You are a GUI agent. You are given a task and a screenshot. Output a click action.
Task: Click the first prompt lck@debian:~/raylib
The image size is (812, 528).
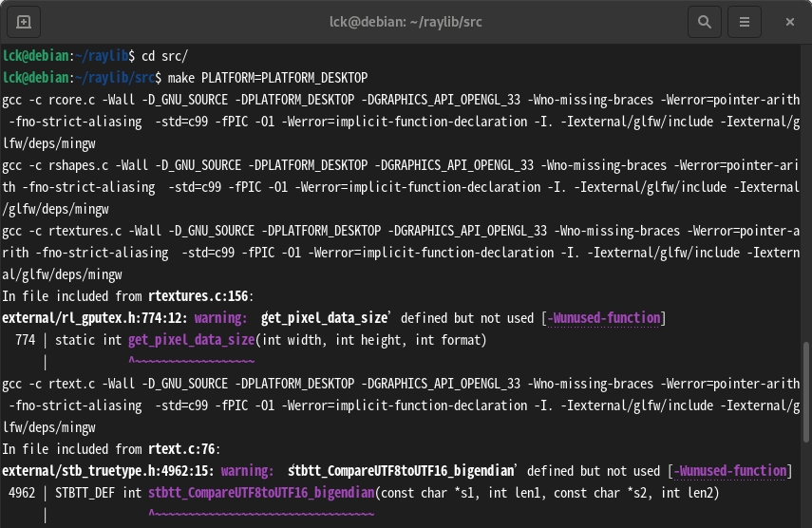click(x=66, y=56)
